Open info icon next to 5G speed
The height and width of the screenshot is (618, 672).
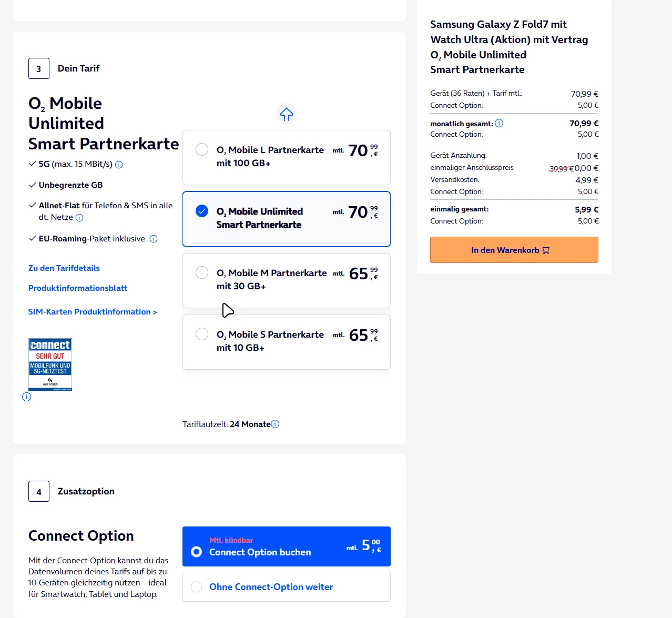coord(119,165)
